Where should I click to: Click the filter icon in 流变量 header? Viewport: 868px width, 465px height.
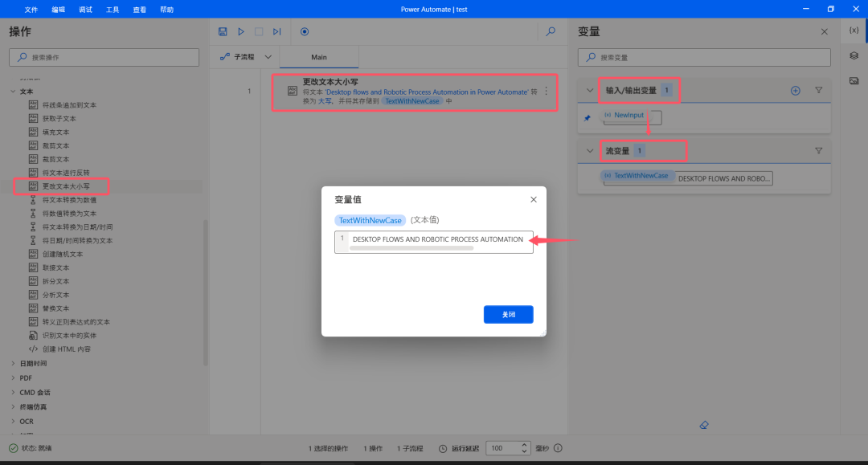pos(819,150)
